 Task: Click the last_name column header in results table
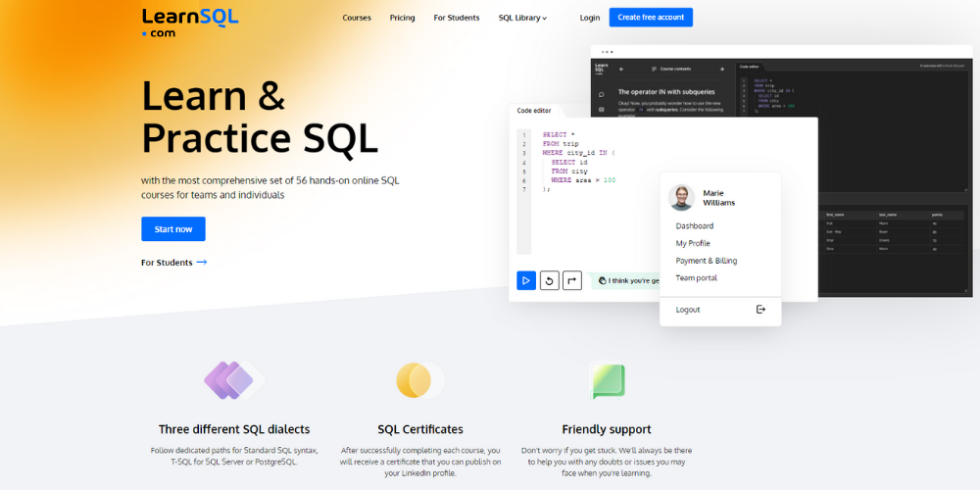pos(888,215)
